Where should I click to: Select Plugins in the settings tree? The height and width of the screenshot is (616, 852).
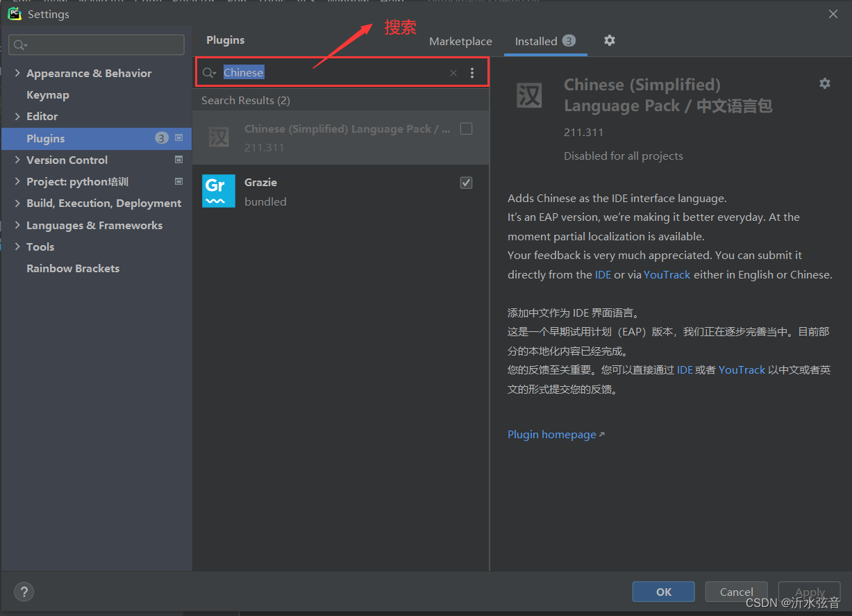click(97, 138)
